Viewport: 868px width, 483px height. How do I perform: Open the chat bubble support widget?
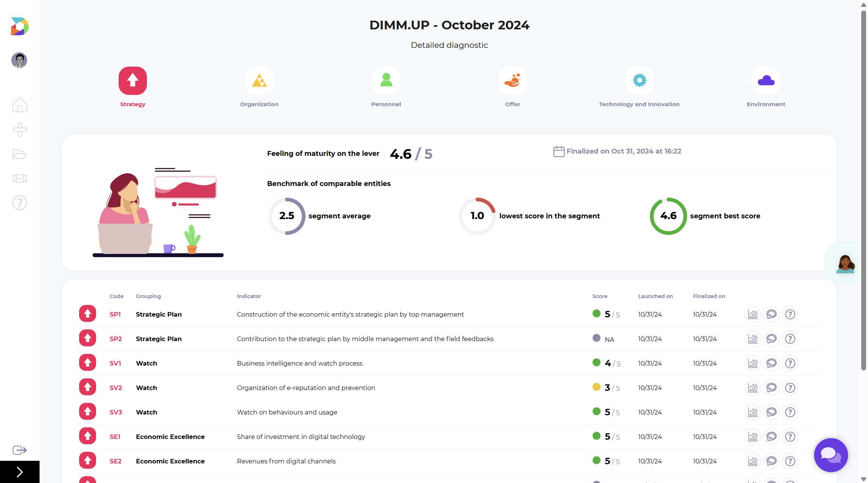(x=831, y=455)
